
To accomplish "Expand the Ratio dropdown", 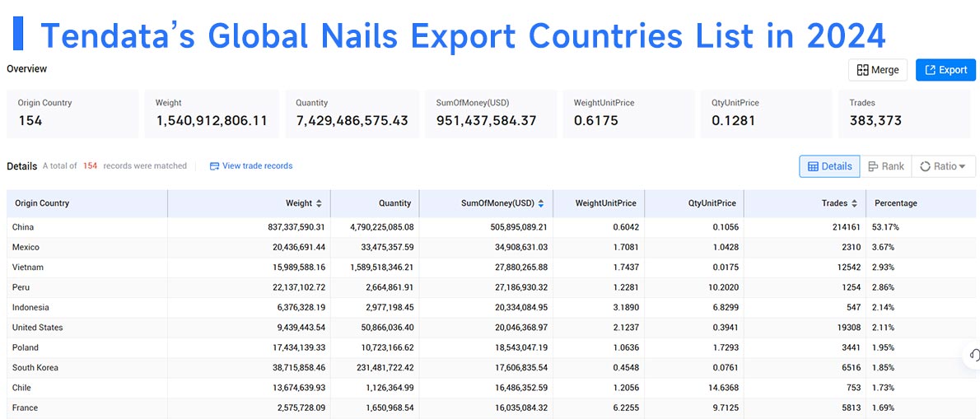I will (x=943, y=166).
